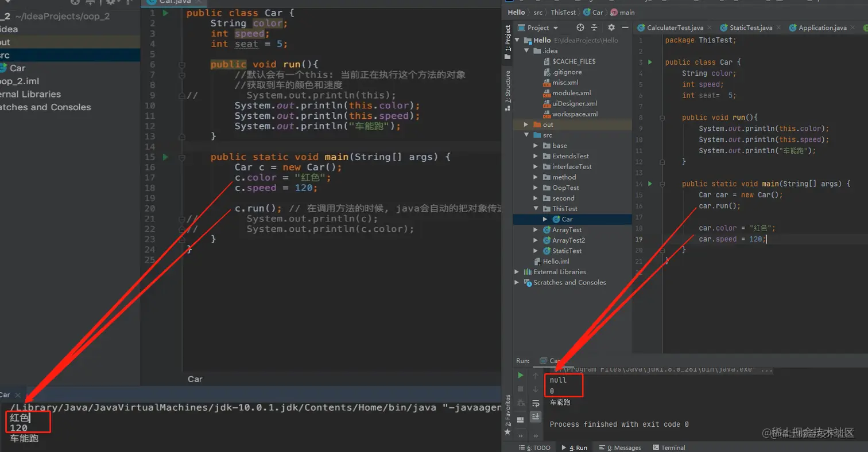Collapse the src folder in right tree
Viewport: 868px width, 452px height.
528,135
